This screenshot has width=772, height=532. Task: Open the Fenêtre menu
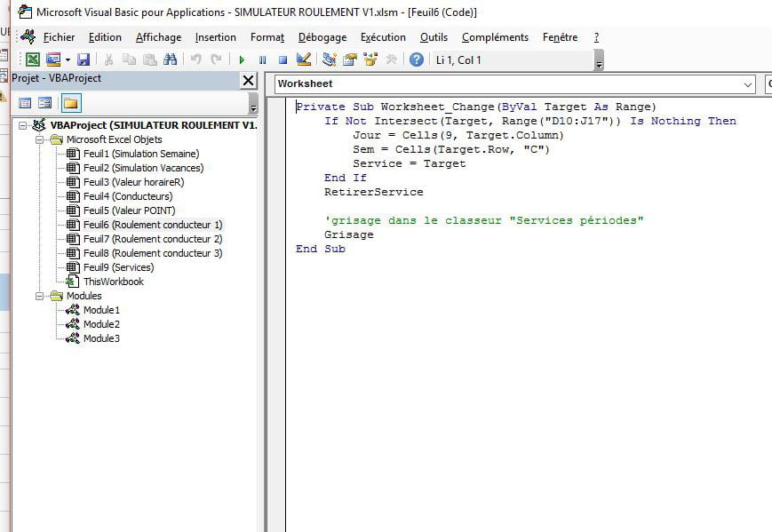coord(561,37)
